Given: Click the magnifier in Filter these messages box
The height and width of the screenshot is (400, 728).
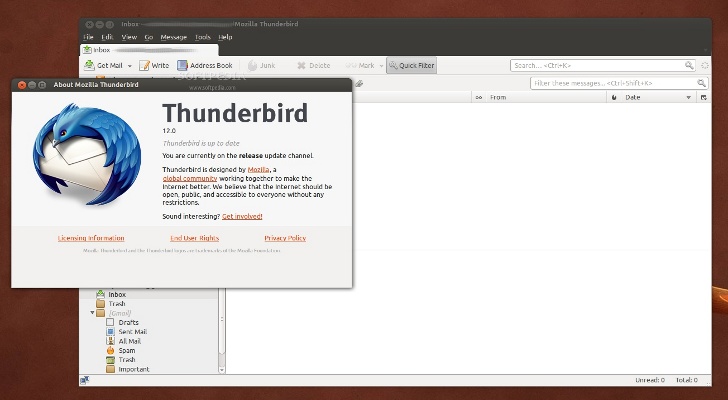Looking at the screenshot, I should click(702, 83).
